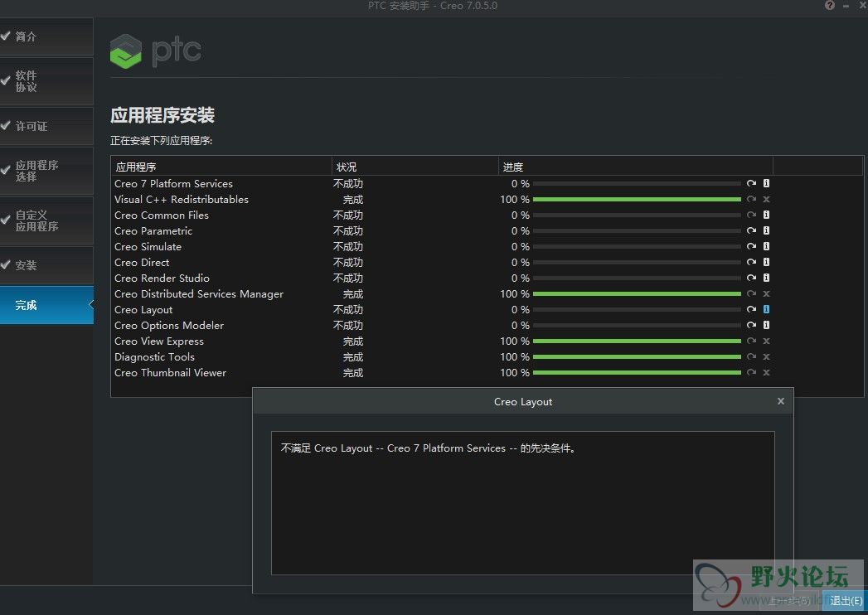Viewport: 868px width, 615px height.
Task: Go to the 简介 step
Action: click(46, 36)
